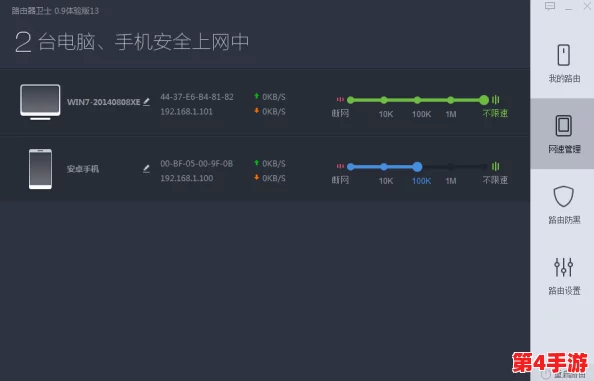Click the WIN7 computer monitor icon
The height and width of the screenshot is (381, 594).
click(40, 102)
